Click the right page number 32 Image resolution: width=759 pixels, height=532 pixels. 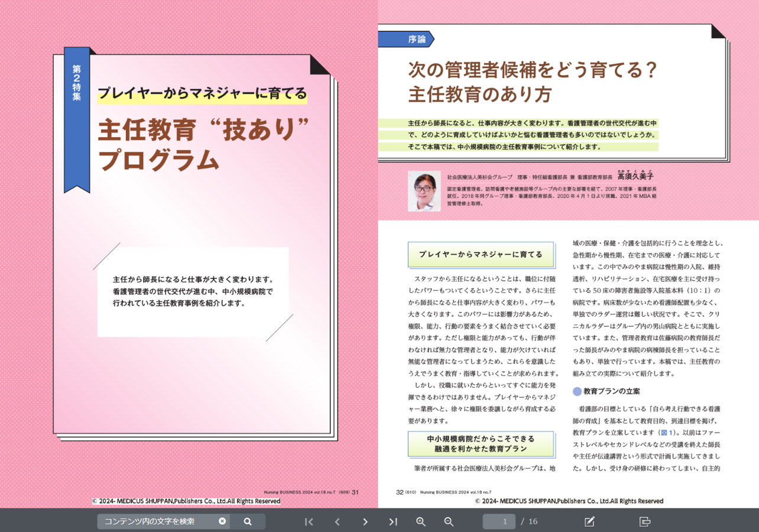tap(400, 492)
